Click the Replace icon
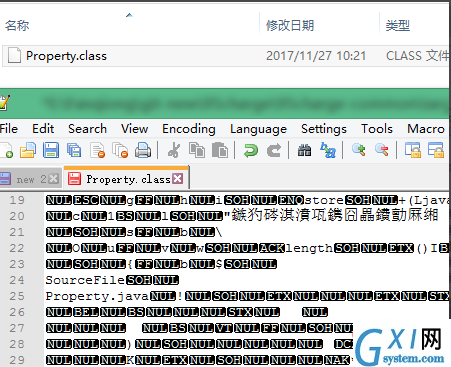This screenshot has width=451, height=367. 328,150
